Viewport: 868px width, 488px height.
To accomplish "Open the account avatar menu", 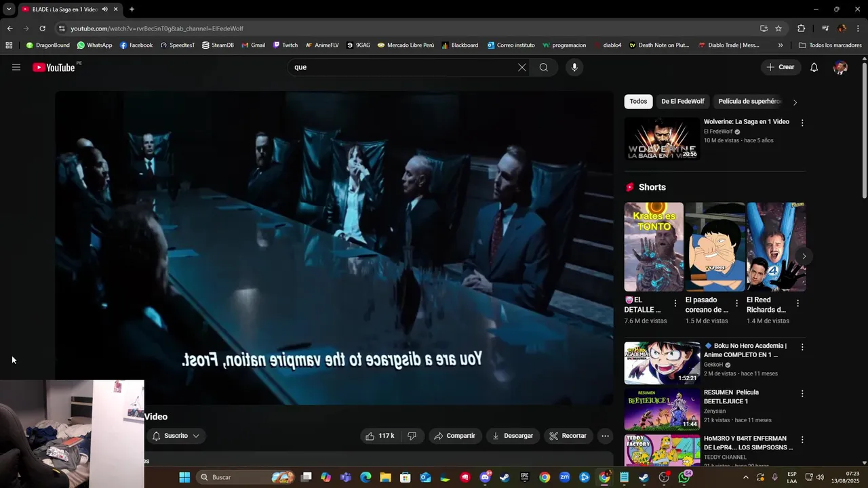I will click(x=840, y=67).
